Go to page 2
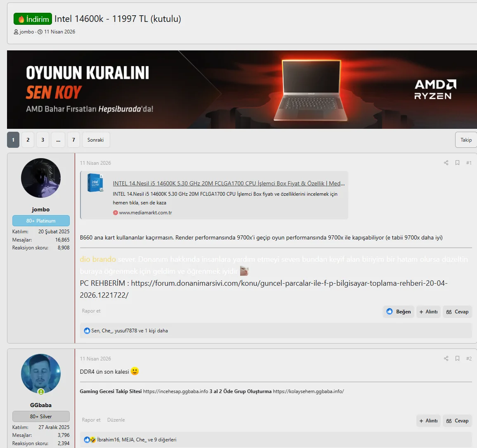This screenshot has width=477, height=448. click(x=28, y=140)
